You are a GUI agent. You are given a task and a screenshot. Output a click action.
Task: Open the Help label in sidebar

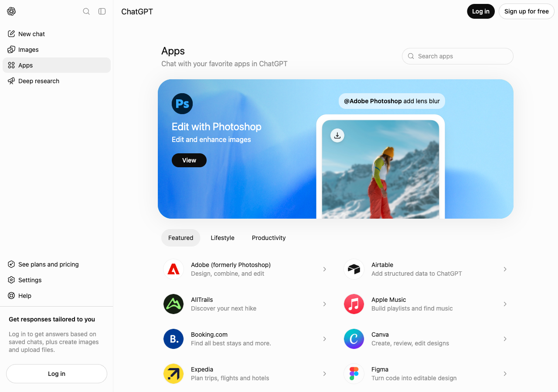(25, 296)
